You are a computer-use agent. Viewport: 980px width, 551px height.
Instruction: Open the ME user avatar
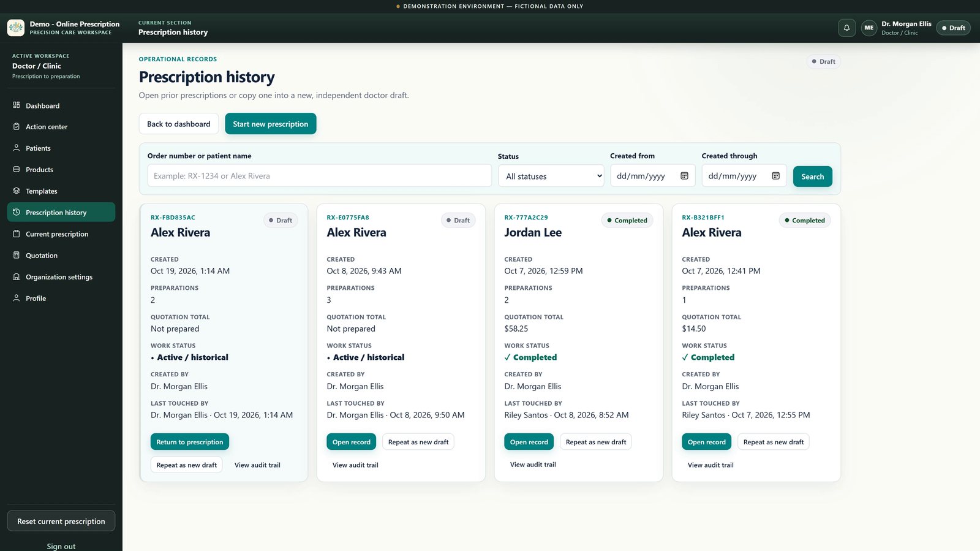(x=869, y=28)
